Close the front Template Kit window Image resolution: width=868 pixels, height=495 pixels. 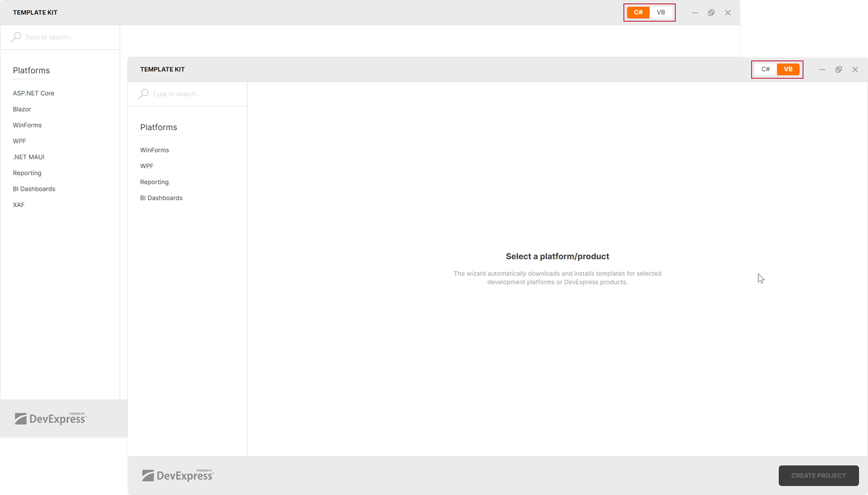855,70
